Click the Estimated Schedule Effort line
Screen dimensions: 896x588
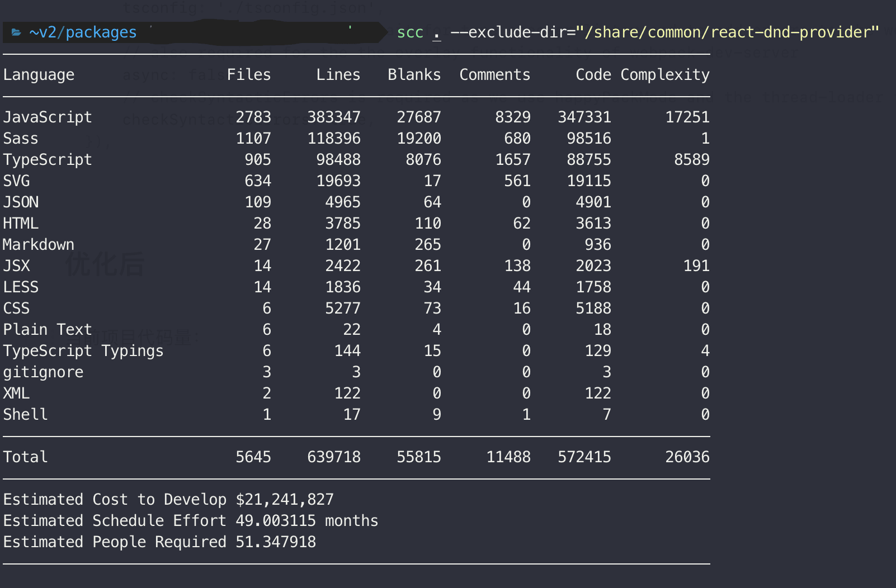(190, 520)
